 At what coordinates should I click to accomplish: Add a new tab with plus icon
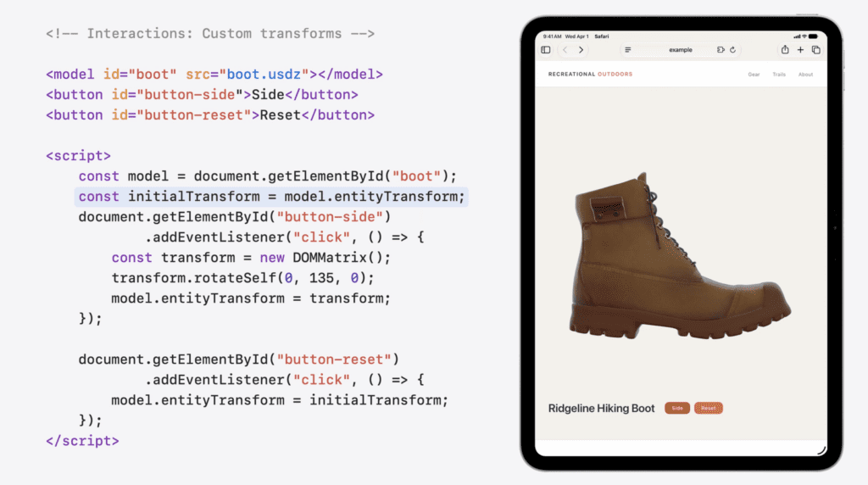pyautogui.click(x=800, y=50)
